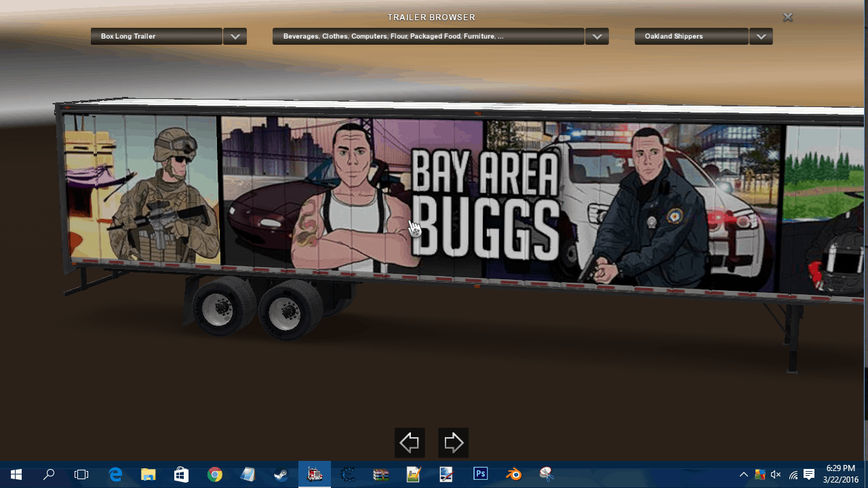
Task: Close the Trailer Browser with the X
Action: [x=787, y=18]
